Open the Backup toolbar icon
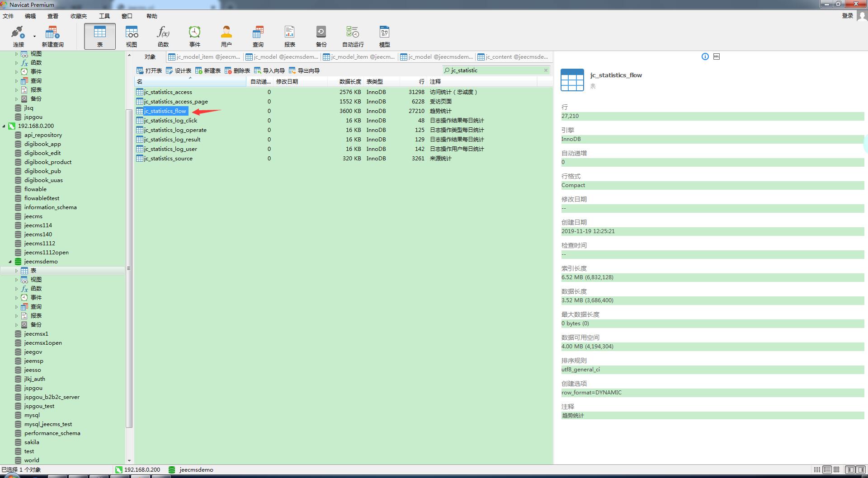 321,36
